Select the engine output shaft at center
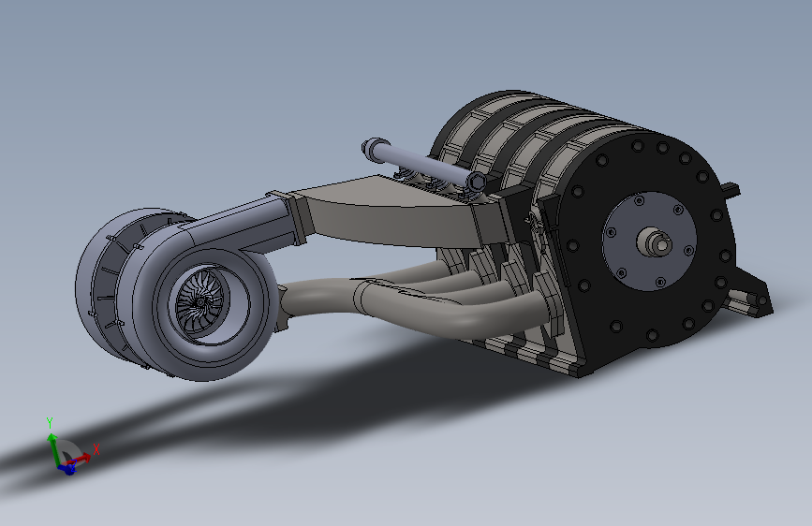Image resolution: width=812 pixels, height=526 pixels. click(x=654, y=241)
